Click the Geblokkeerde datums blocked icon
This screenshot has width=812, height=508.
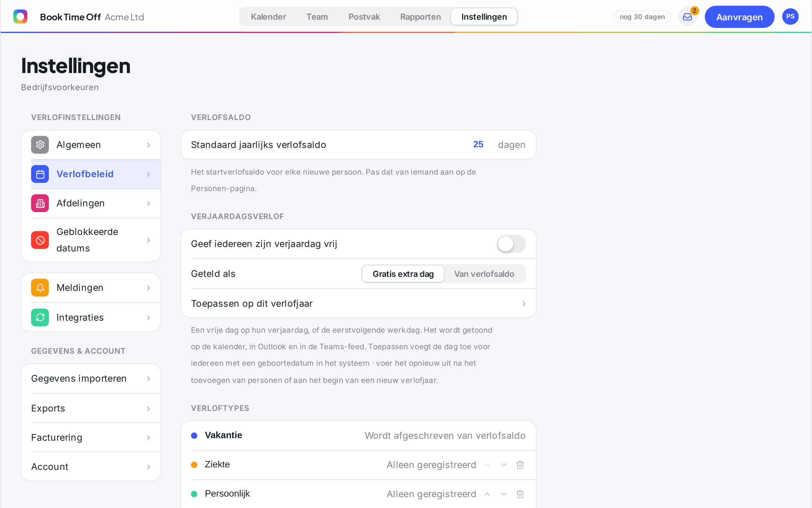coord(40,240)
